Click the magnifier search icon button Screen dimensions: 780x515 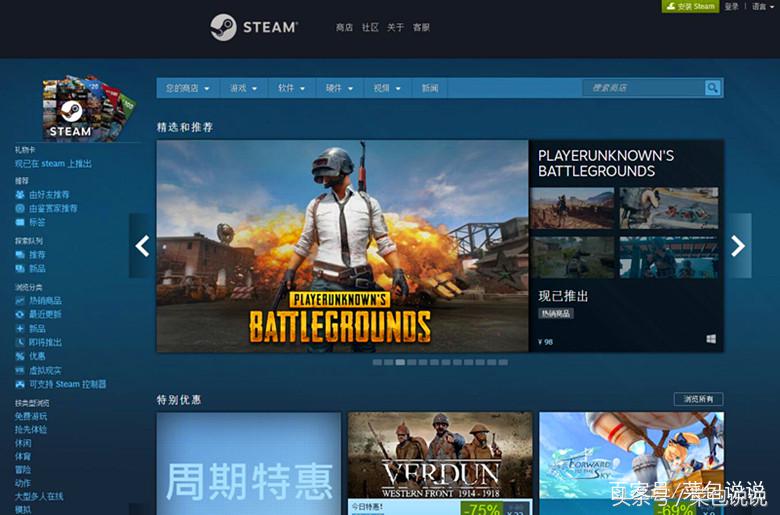[x=712, y=88]
